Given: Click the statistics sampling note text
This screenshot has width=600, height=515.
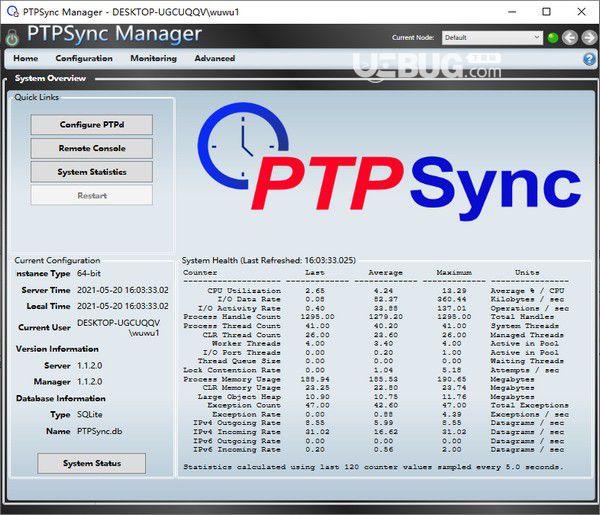Looking at the screenshot, I should point(373,467).
